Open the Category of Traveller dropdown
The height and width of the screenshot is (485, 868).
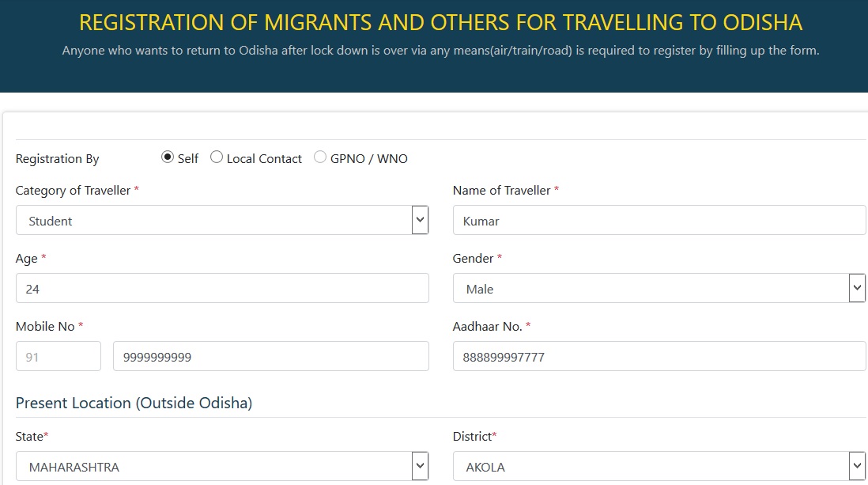[x=213, y=221]
